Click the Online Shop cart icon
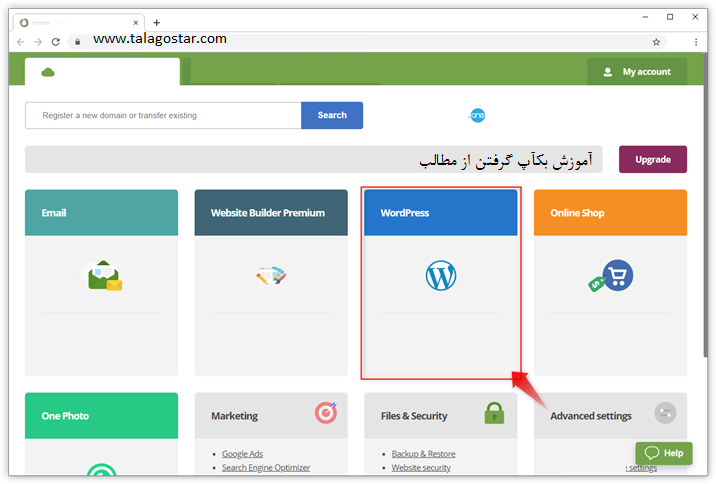This screenshot has height=484, width=716. point(611,276)
